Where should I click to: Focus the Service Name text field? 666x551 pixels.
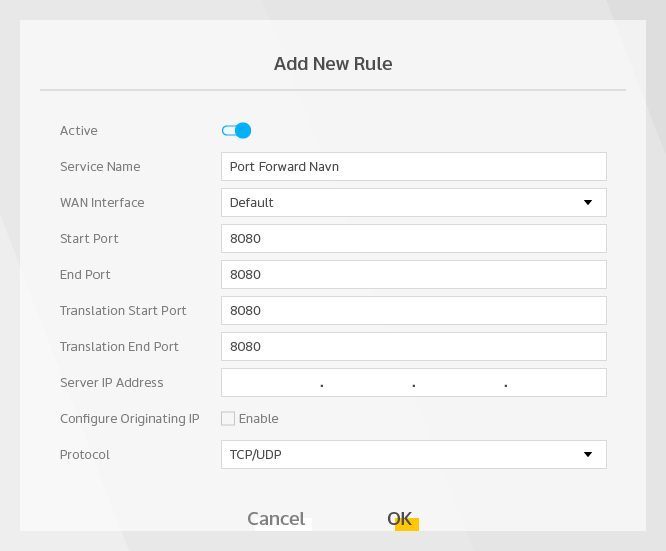413,167
